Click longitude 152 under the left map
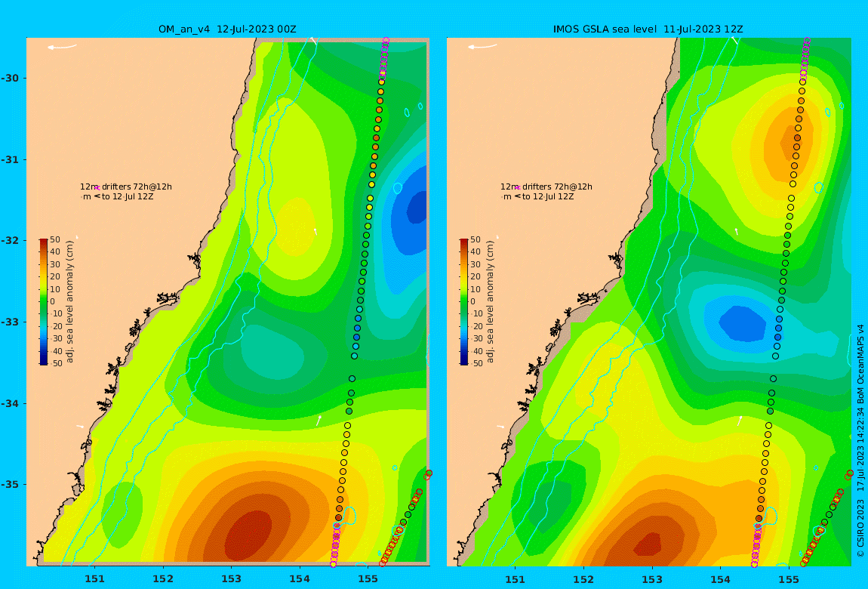868x589 pixels. click(x=163, y=579)
